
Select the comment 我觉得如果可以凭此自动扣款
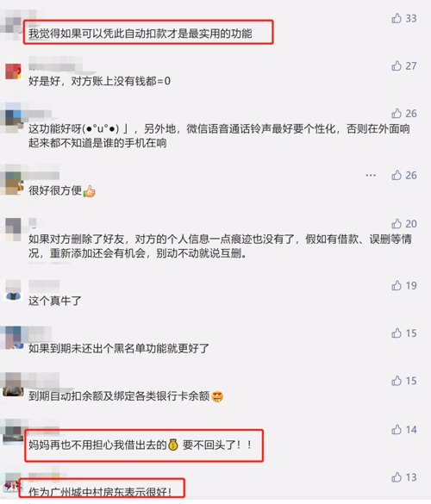[141, 34]
